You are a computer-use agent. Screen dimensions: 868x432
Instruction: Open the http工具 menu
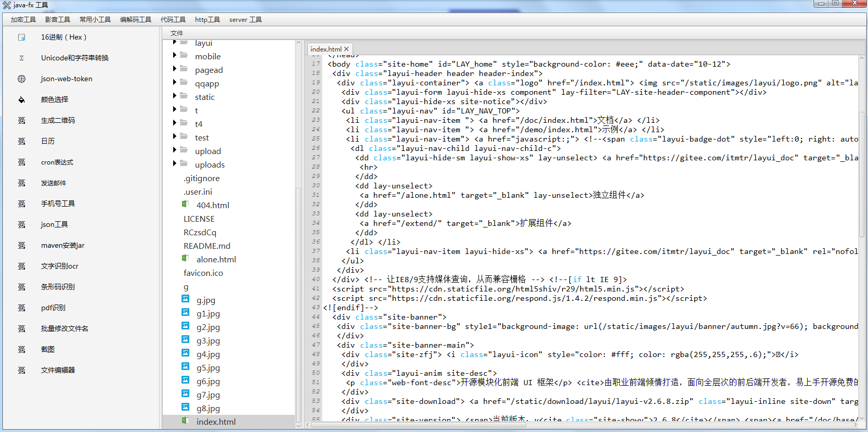pos(207,20)
